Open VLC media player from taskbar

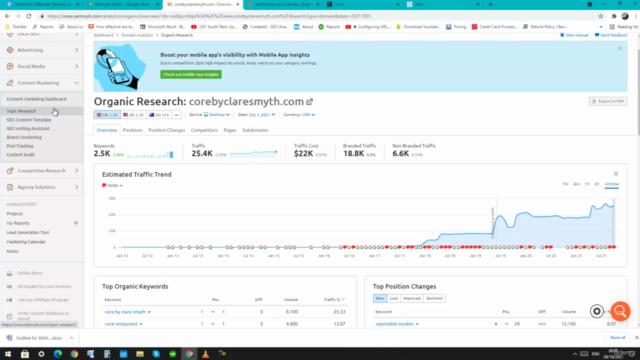205,354
